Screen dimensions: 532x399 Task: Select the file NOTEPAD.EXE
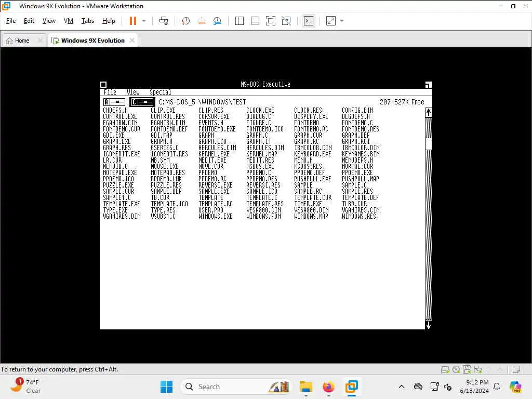click(120, 172)
